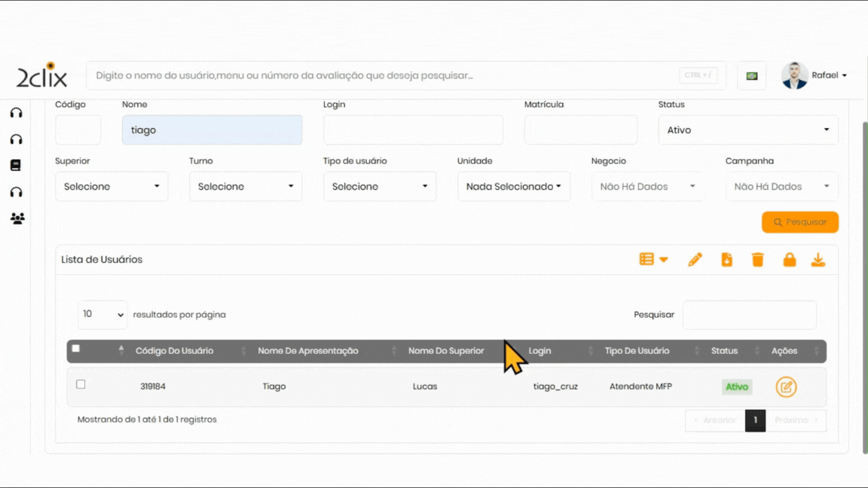Click the pencil edit icon in Lista de Usuários
The height and width of the screenshot is (488, 868).
695,260
